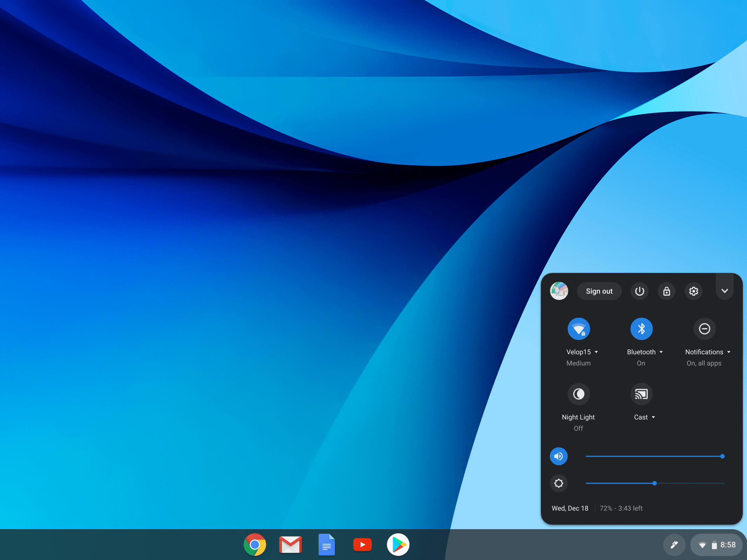Open Google Docs shelf icon
The image size is (747, 560).
tap(326, 545)
